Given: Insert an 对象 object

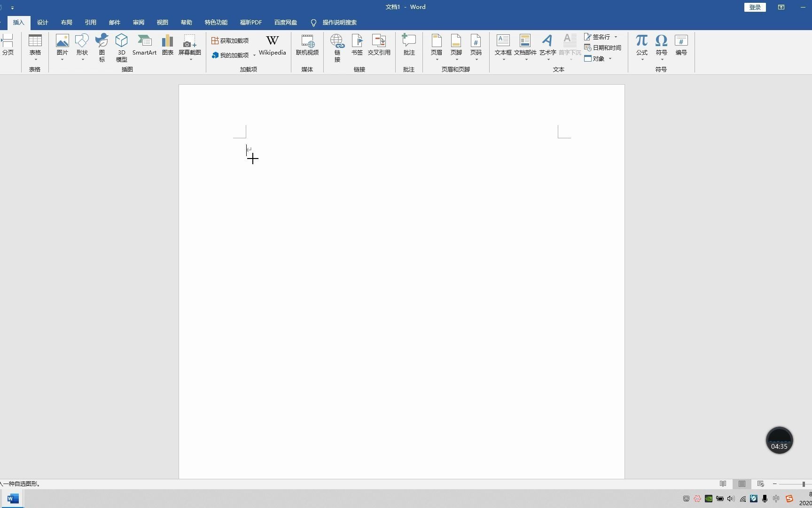Looking at the screenshot, I should point(594,59).
